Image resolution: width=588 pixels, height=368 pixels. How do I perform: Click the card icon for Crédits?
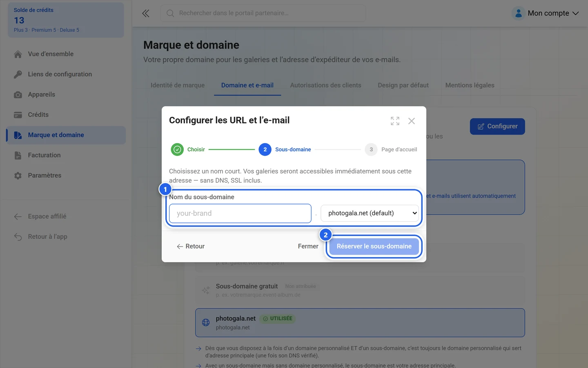pyautogui.click(x=18, y=115)
